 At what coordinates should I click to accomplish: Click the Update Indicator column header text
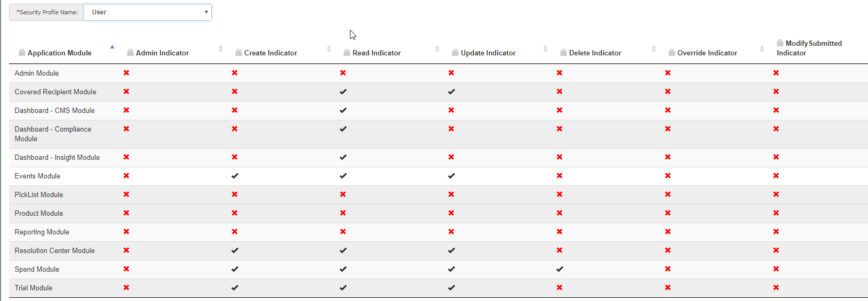(x=488, y=53)
